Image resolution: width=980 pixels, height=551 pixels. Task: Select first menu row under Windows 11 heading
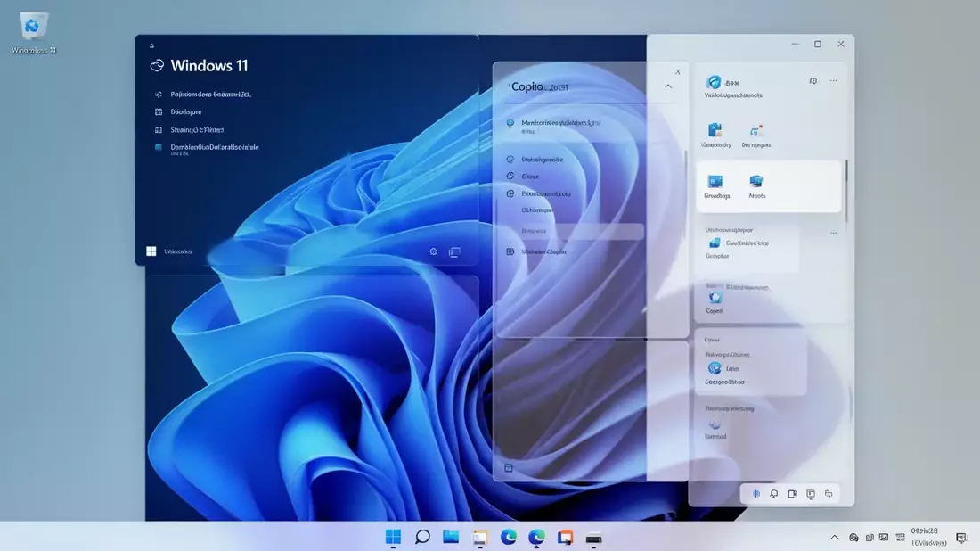[x=203, y=95]
